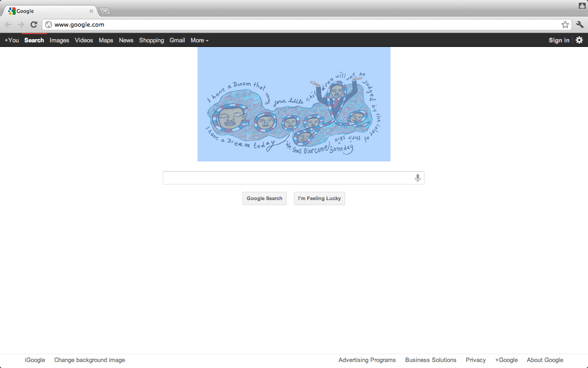Click the Sign in link
Image resolution: width=588 pixels, height=368 pixels.
559,40
